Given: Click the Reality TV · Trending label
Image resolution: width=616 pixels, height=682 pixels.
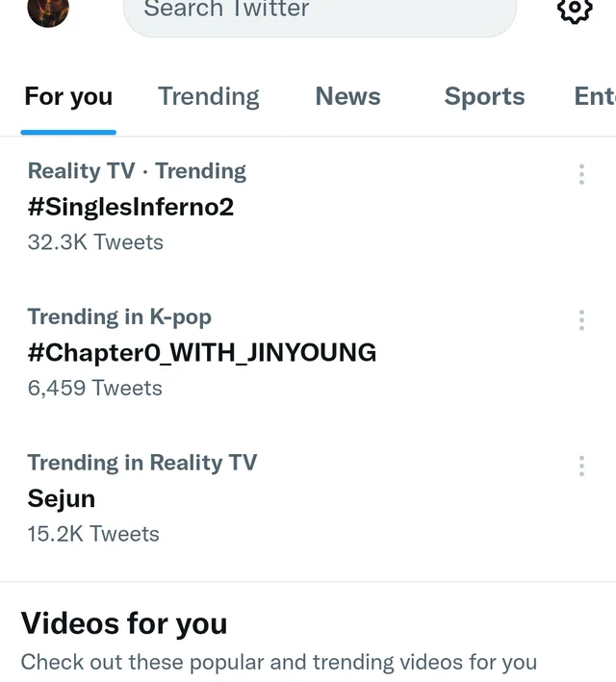Looking at the screenshot, I should [x=137, y=171].
